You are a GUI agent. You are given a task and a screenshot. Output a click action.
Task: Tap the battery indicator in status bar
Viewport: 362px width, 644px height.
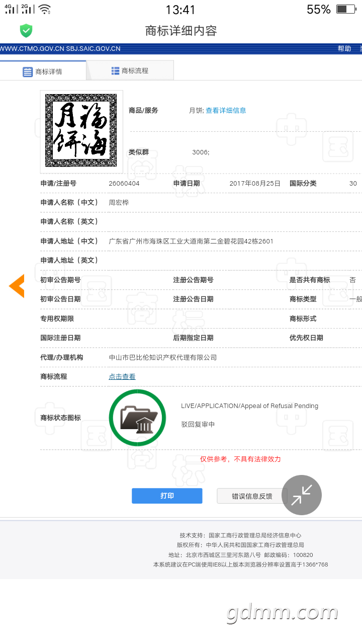[x=346, y=9]
